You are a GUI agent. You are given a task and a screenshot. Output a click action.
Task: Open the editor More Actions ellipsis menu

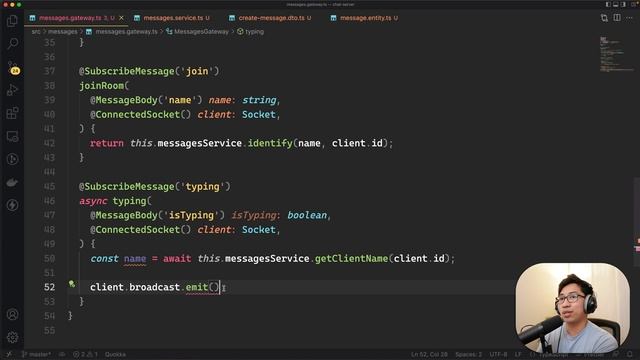point(630,18)
